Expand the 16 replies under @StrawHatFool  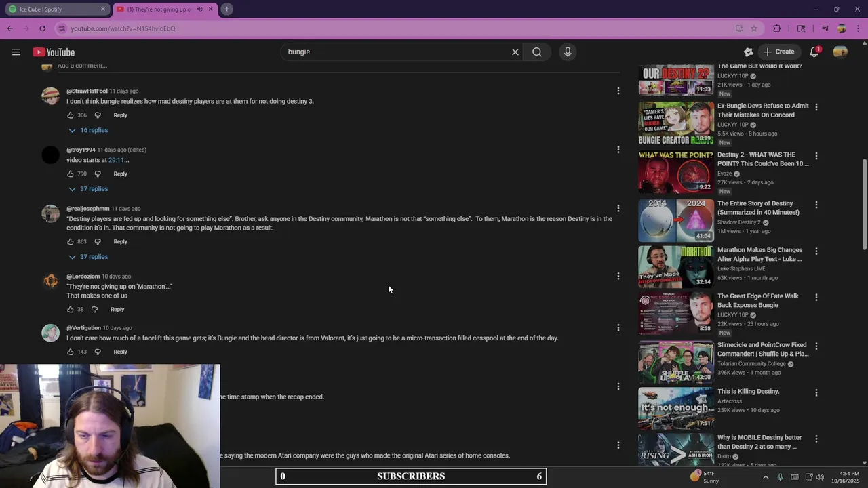coord(87,130)
